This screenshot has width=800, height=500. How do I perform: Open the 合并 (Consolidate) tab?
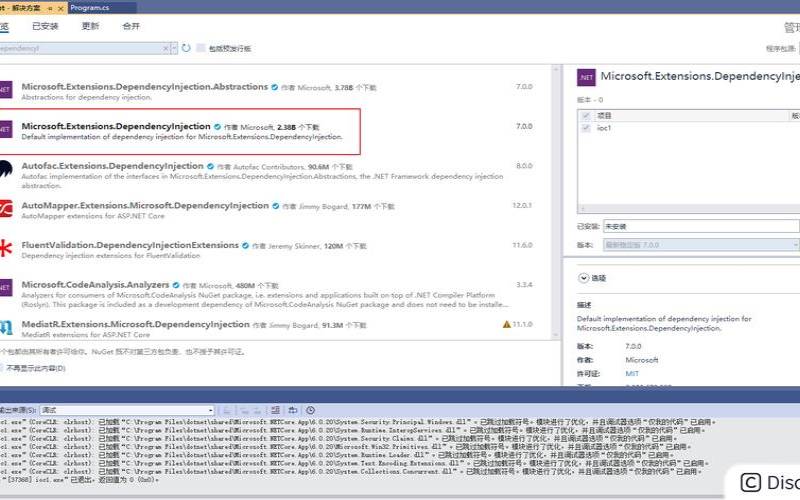(131, 26)
